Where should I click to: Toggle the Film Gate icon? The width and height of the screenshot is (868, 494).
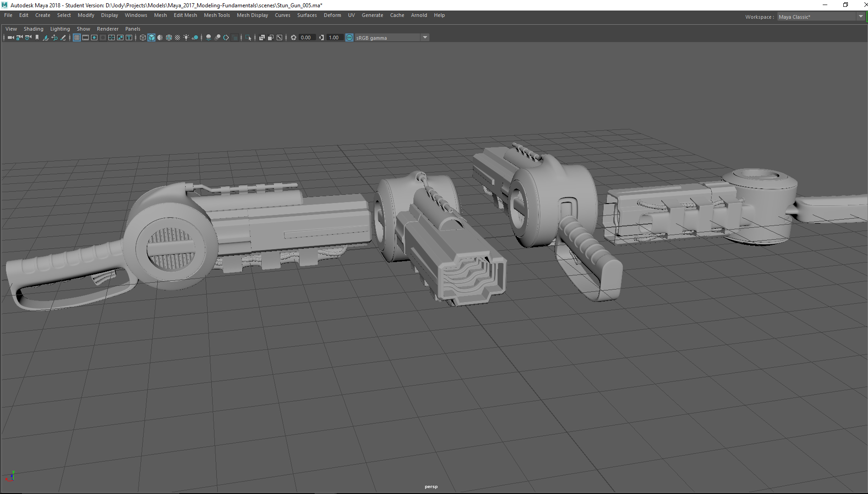click(86, 38)
